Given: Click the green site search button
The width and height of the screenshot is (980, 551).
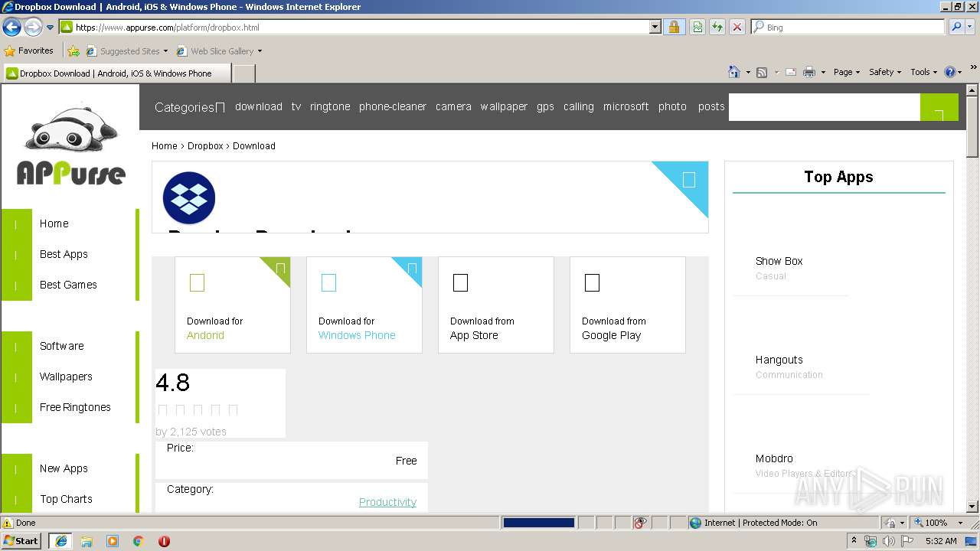Looking at the screenshot, I should 939,107.
